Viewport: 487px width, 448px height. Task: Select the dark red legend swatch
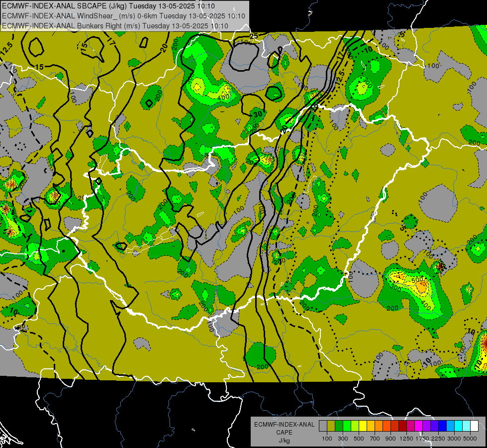coord(402,426)
